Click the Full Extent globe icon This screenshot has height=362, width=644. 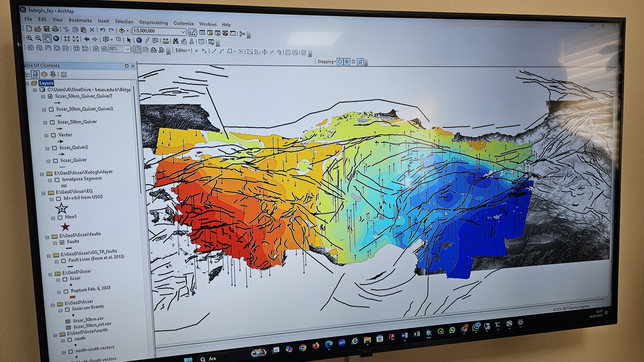click(x=56, y=38)
